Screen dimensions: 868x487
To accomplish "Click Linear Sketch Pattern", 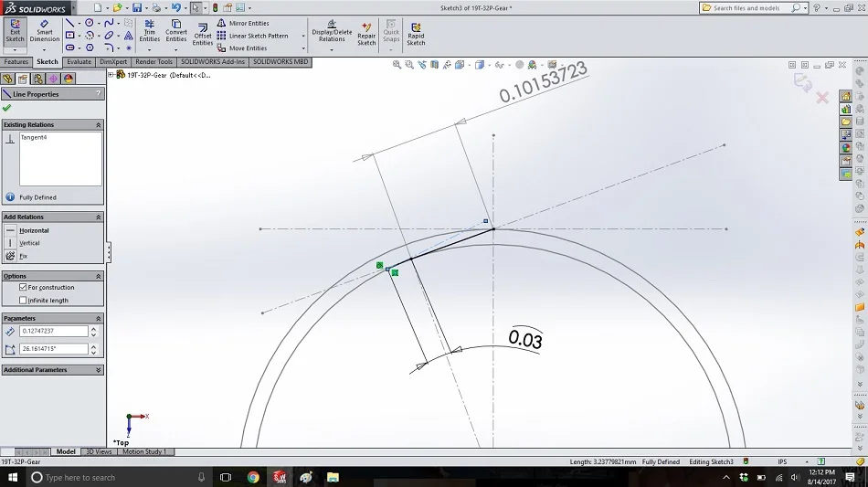I will (252, 36).
